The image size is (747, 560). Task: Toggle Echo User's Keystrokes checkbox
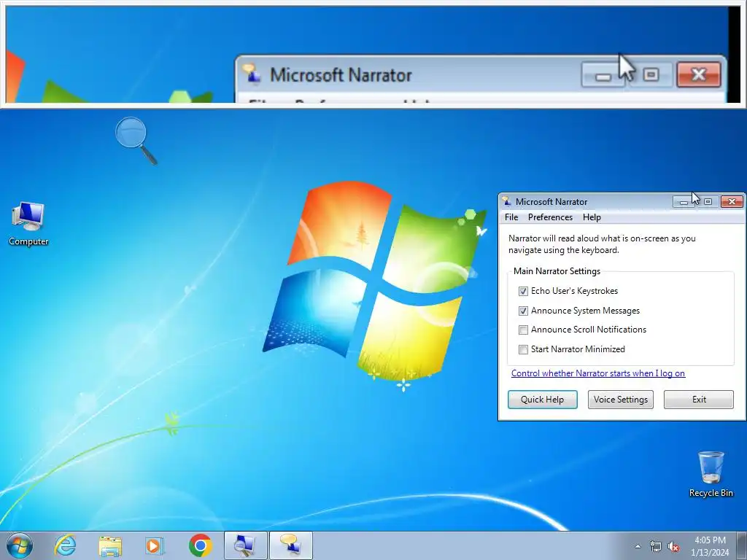click(x=523, y=291)
